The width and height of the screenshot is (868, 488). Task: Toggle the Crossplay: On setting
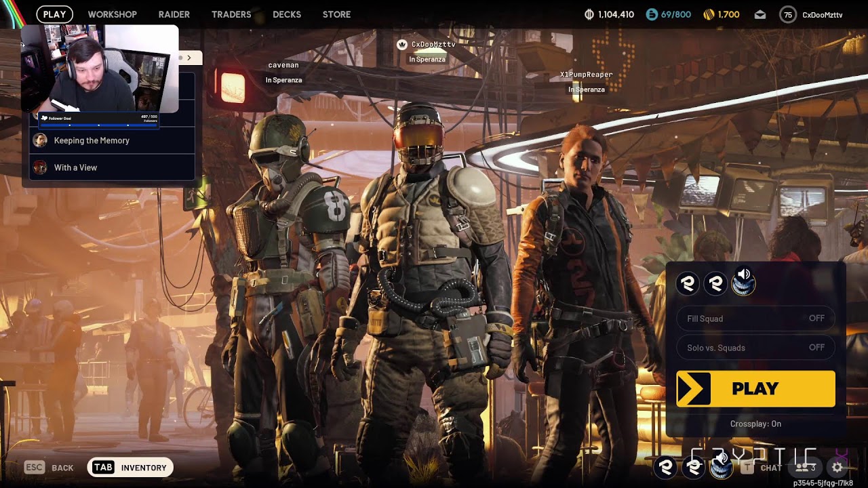pos(755,424)
